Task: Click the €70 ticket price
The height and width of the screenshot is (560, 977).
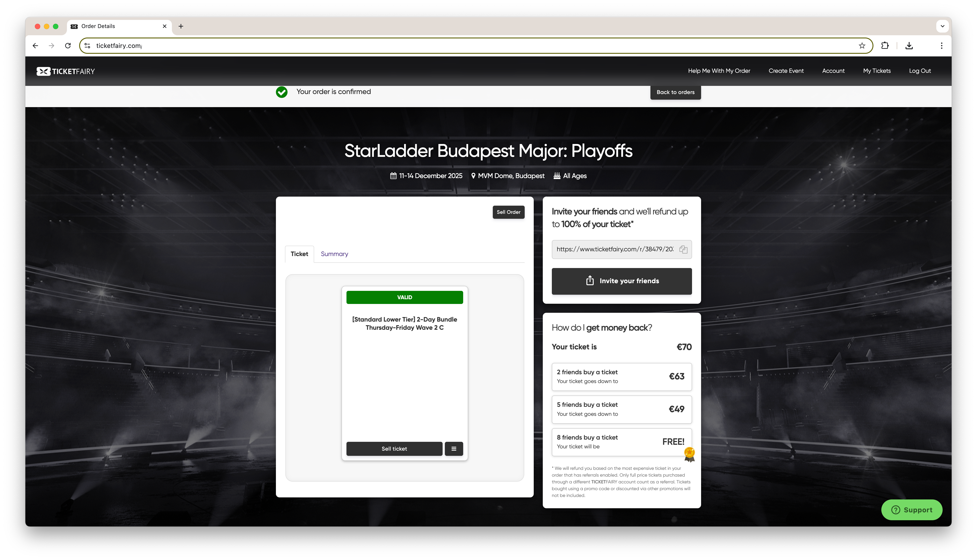Action: click(684, 347)
